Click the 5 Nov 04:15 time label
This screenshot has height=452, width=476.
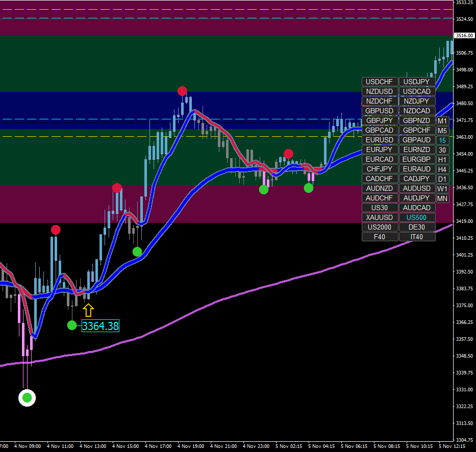321,446
